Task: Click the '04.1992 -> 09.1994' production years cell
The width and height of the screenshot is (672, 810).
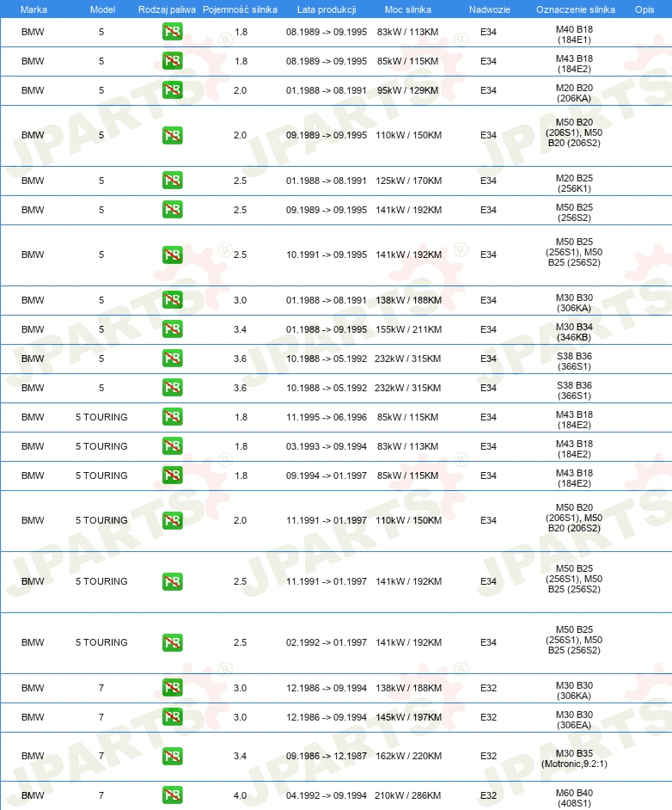Action: click(327, 795)
